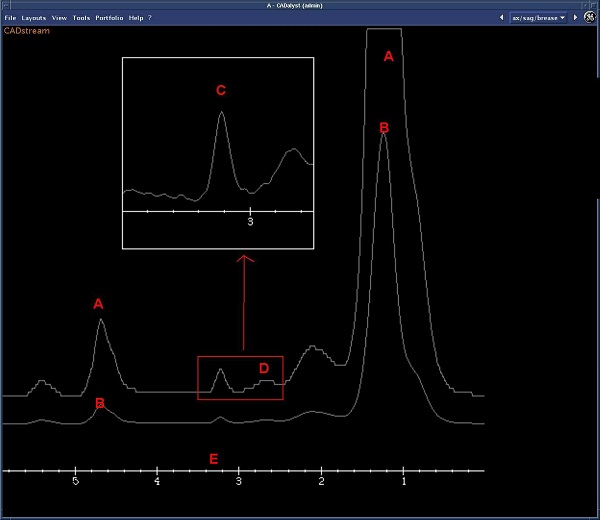The height and width of the screenshot is (520, 600).
Task: Click the right arrow for next layout
Action: tap(575, 18)
